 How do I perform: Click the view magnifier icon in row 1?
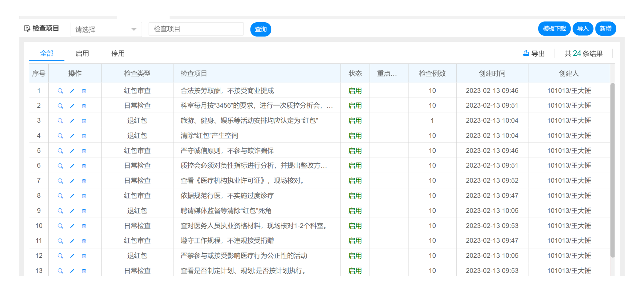tap(60, 91)
